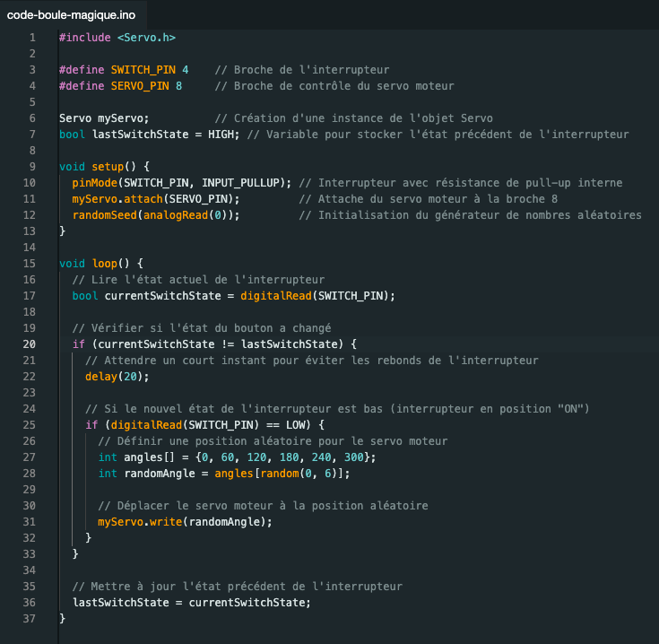Click the 'Servo myServo;' declaration
659x644 pixels.
(x=104, y=118)
